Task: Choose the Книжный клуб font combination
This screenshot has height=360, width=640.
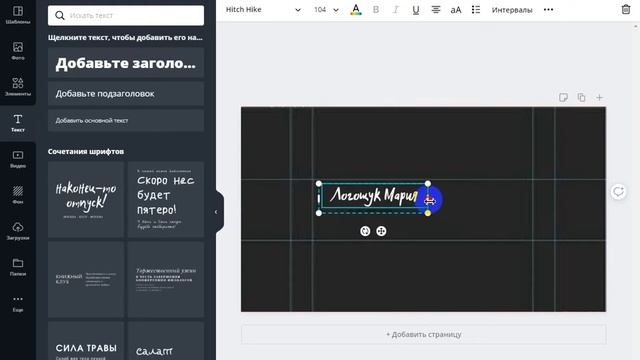Action: 86,279
